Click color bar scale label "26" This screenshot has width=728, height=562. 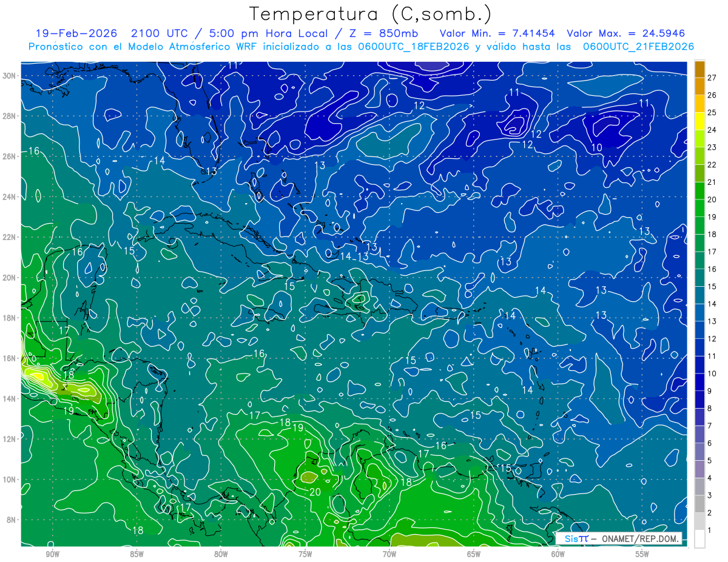[712, 95]
